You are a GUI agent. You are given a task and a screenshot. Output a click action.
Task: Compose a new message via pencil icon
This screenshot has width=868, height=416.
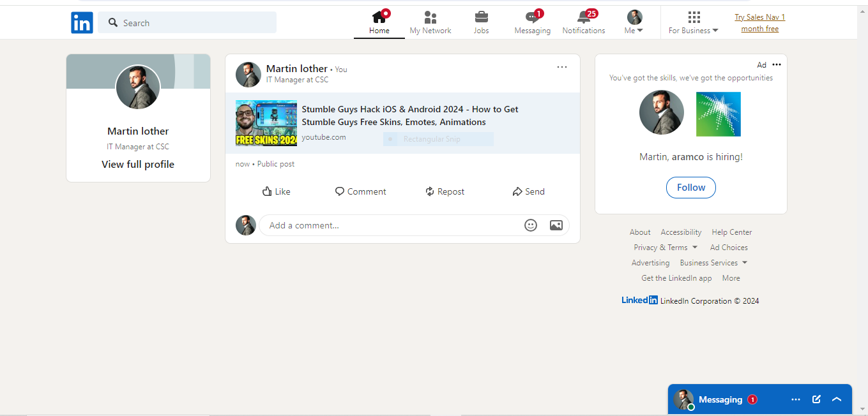(816, 399)
